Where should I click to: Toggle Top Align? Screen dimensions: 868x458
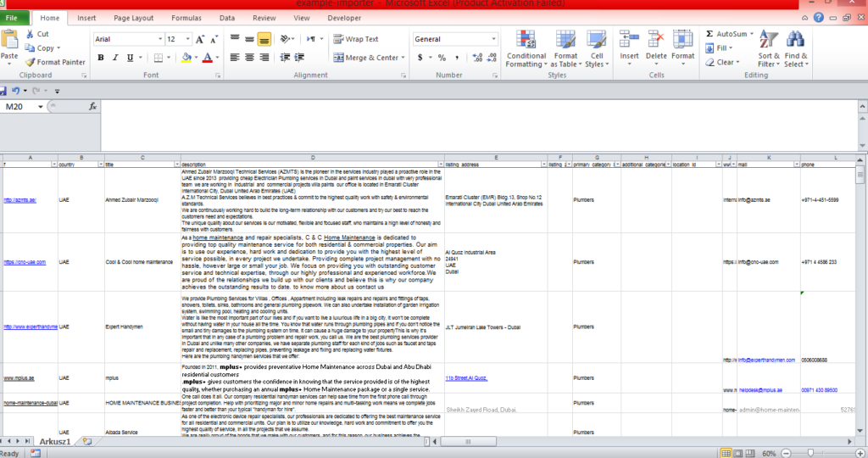(x=235, y=39)
